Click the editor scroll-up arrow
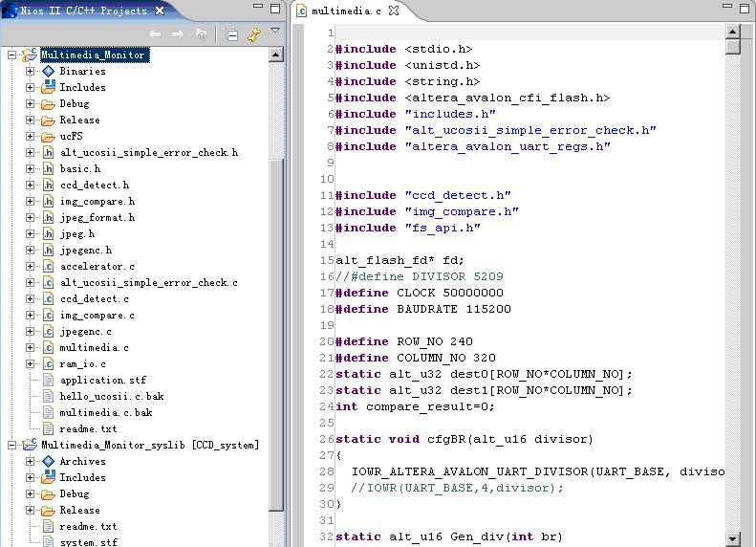 pyautogui.click(x=733, y=32)
